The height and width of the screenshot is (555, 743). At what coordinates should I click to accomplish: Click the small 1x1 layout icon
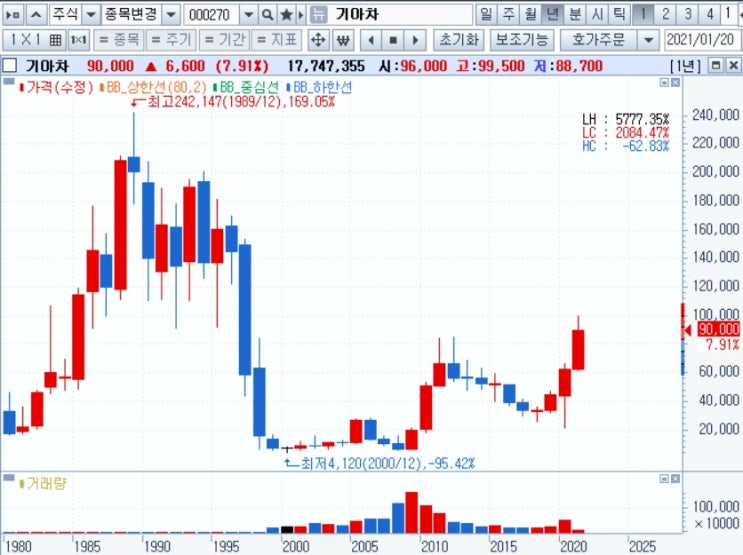(79, 40)
